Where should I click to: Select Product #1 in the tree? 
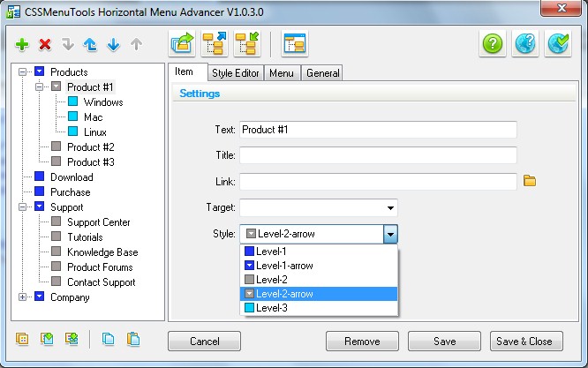[90, 87]
